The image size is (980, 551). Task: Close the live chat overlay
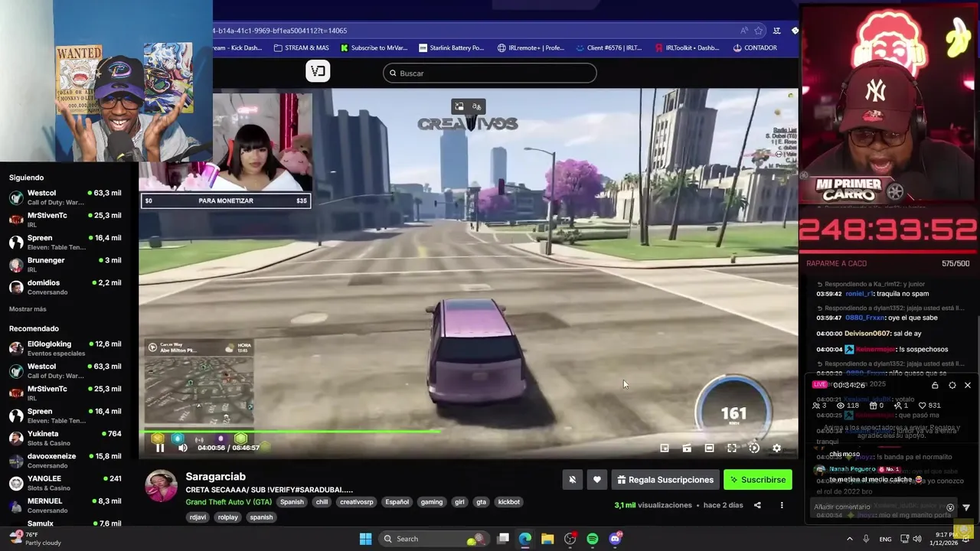(x=967, y=385)
